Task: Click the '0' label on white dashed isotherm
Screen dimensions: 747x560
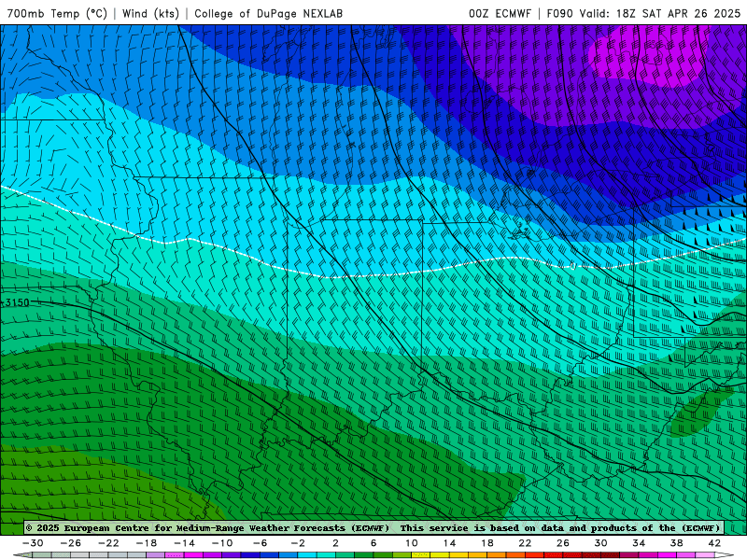Action: click(x=572, y=267)
